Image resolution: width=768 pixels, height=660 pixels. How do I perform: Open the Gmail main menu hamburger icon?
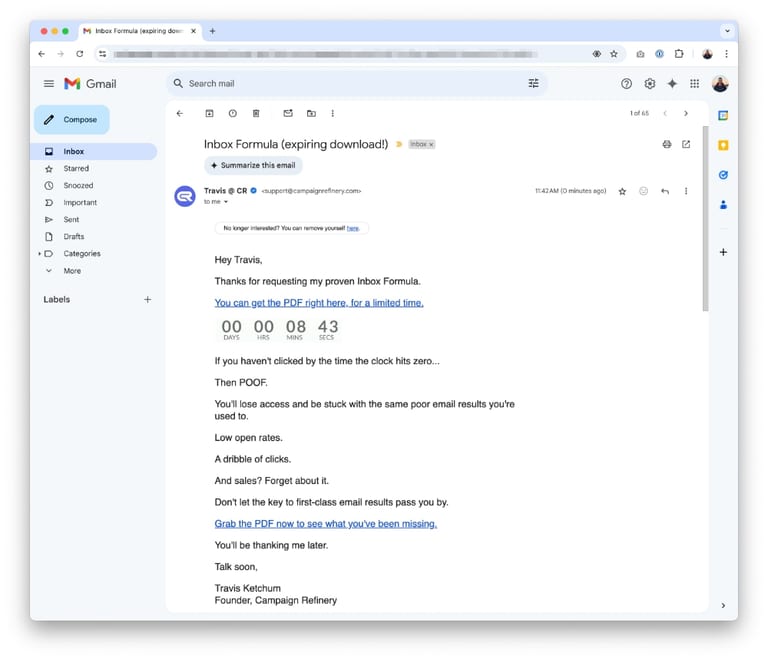[x=49, y=84]
